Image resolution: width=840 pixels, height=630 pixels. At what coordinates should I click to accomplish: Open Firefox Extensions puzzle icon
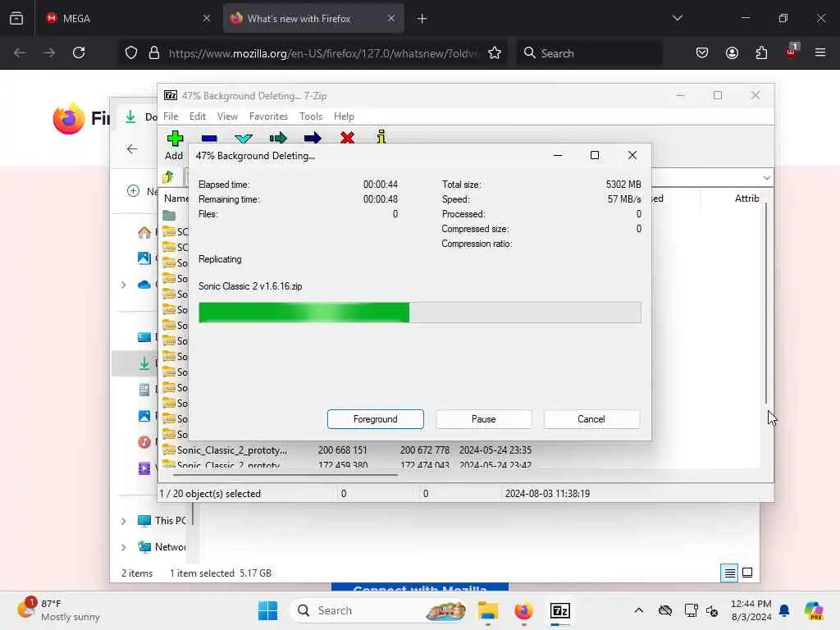click(x=761, y=52)
